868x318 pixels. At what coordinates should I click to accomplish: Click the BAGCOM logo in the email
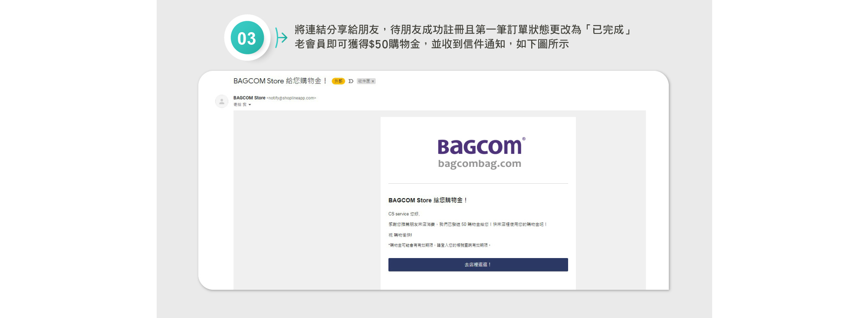[481, 146]
